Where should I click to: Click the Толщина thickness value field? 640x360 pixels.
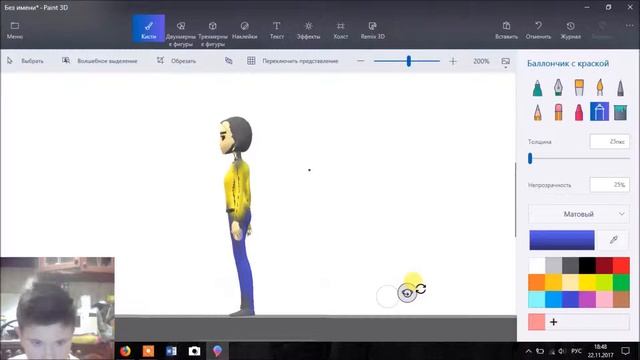pos(609,142)
